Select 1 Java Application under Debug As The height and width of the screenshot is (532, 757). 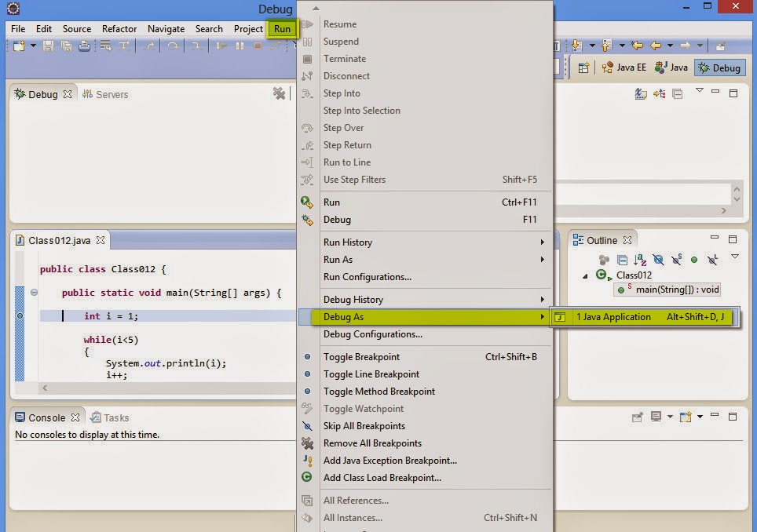click(620, 317)
